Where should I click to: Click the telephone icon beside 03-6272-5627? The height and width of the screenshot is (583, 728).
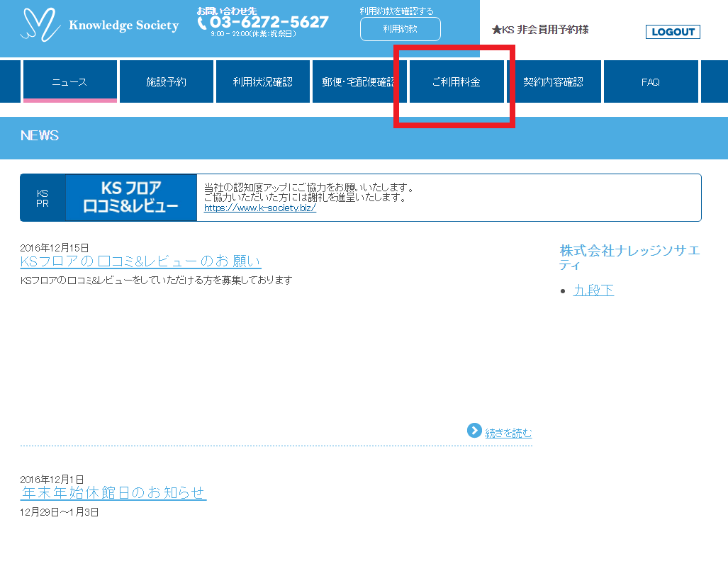(x=202, y=23)
